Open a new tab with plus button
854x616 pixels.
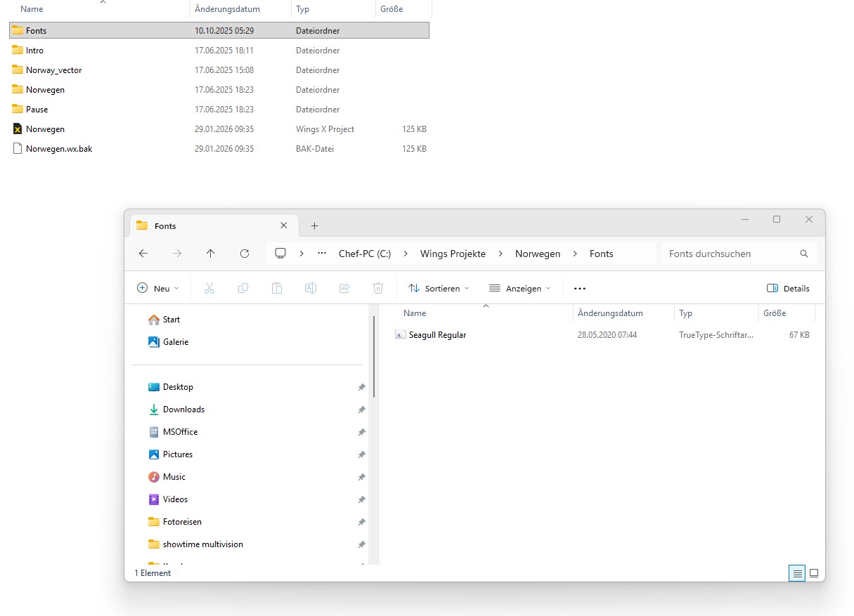point(314,225)
